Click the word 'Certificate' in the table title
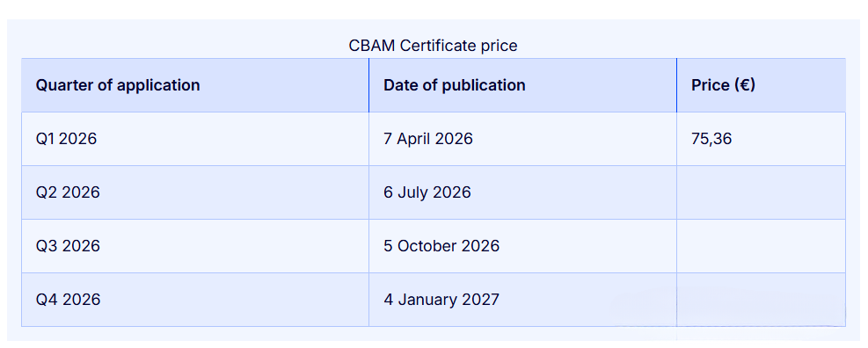 [x=438, y=46]
